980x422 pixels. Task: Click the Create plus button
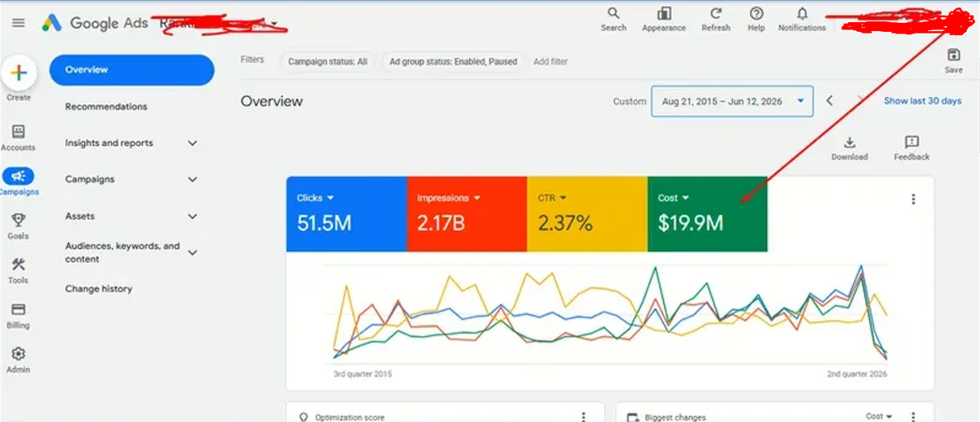[x=18, y=73]
